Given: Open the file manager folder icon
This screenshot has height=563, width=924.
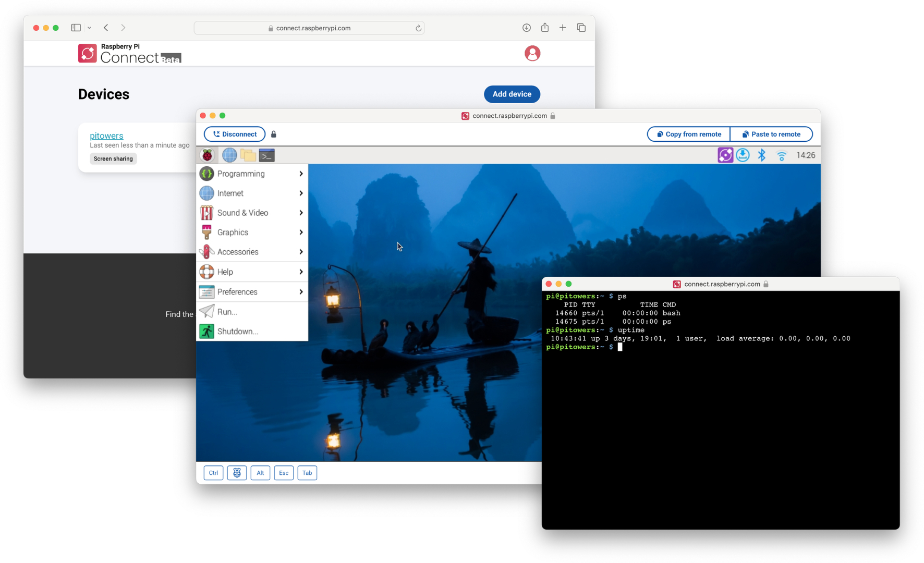Looking at the screenshot, I should 248,155.
